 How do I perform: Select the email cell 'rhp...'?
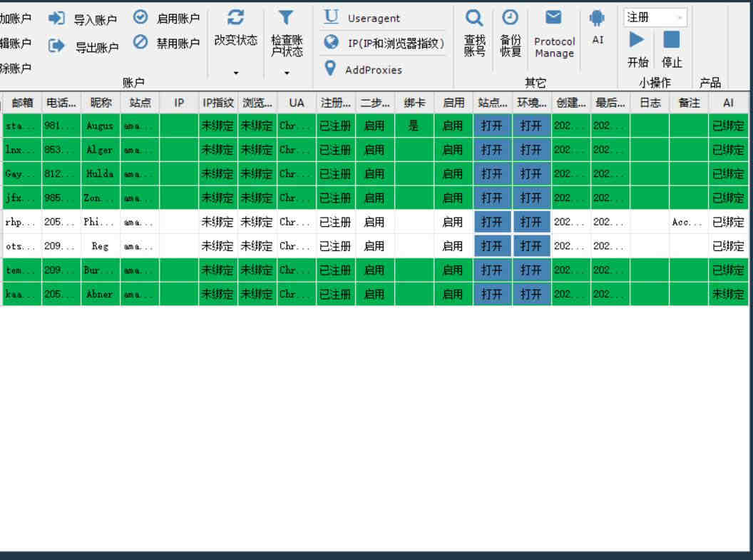tap(22, 222)
